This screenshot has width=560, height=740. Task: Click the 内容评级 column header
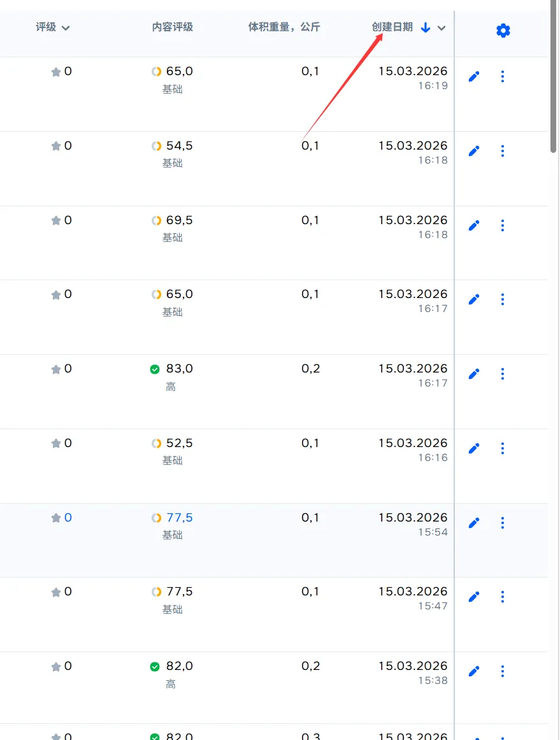[172, 27]
